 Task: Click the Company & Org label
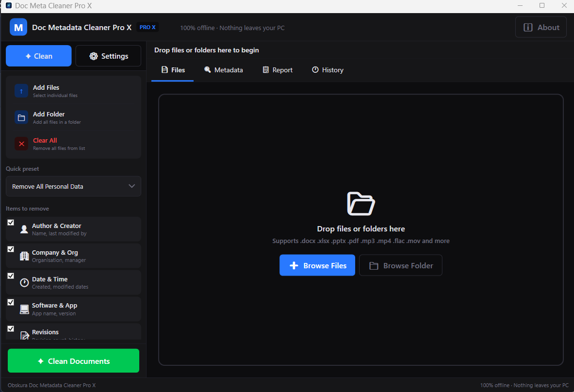pos(55,253)
